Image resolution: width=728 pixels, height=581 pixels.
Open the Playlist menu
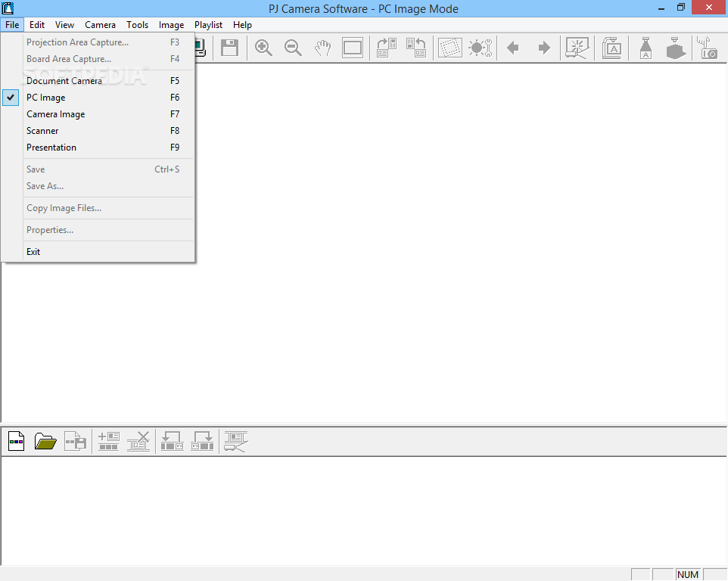208,25
